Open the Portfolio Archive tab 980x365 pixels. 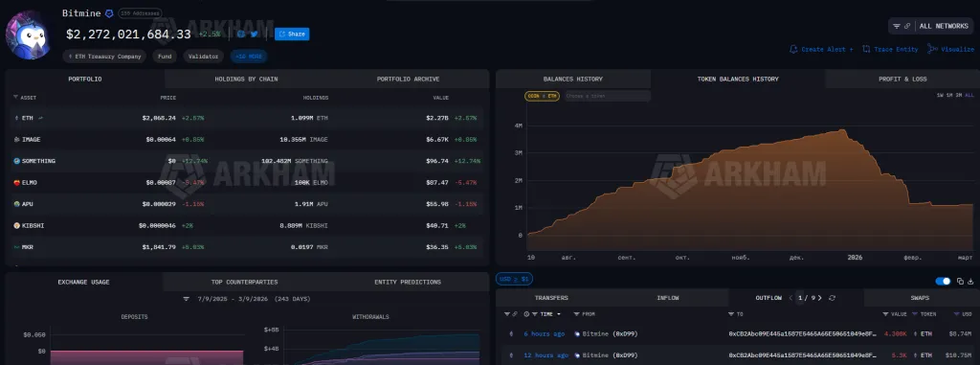[x=408, y=79]
